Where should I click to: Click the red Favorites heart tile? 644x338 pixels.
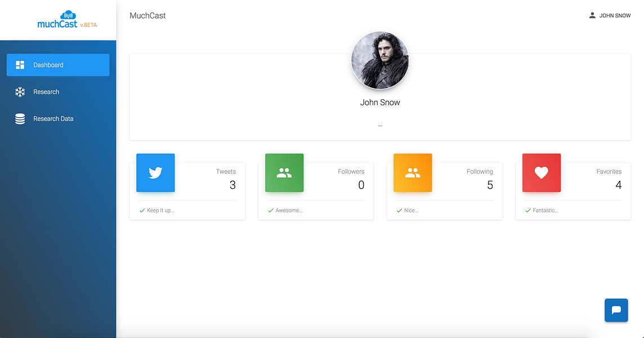coord(542,173)
